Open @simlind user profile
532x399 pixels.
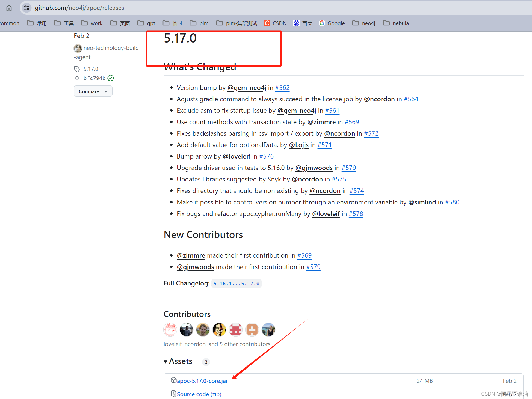click(422, 202)
